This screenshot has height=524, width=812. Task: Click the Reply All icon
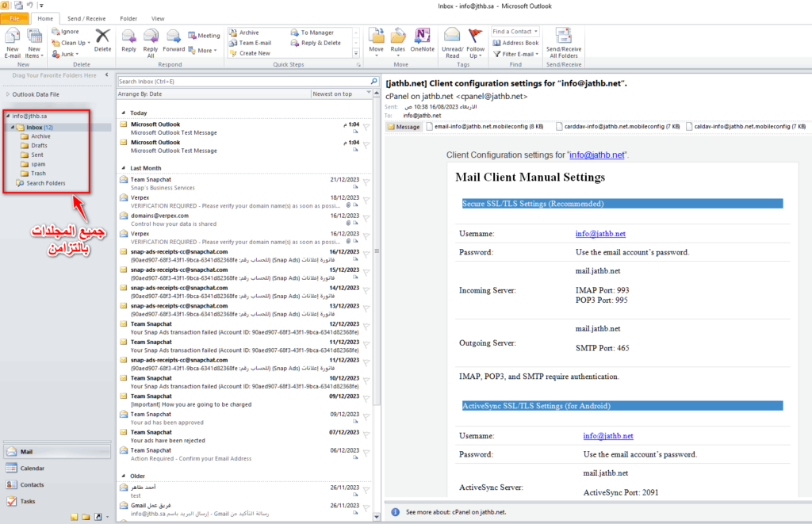[x=151, y=41]
